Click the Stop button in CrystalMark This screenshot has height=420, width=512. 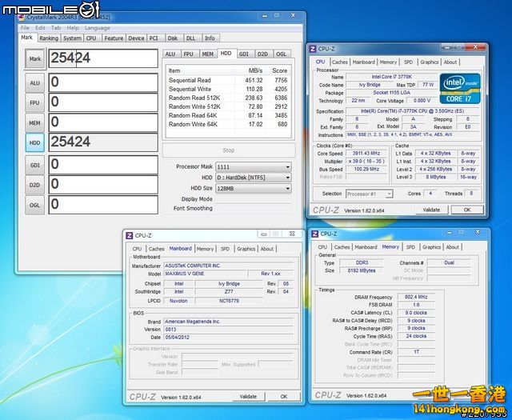coord(228,150)
